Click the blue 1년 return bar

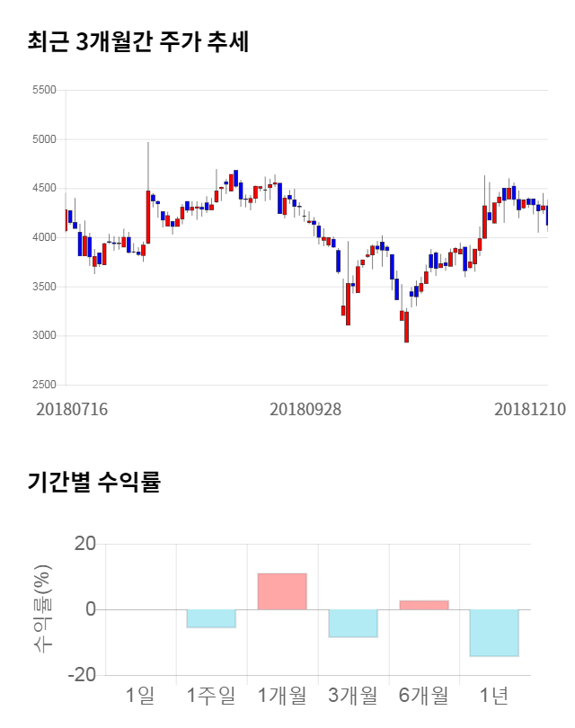(x=495, y=633)
